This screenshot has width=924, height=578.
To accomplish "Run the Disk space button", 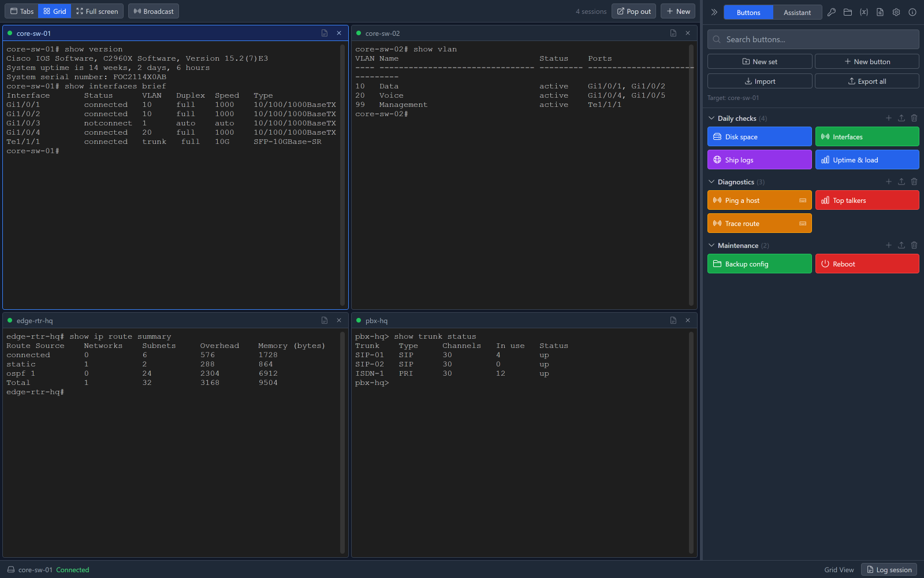I will click(759, 136).
